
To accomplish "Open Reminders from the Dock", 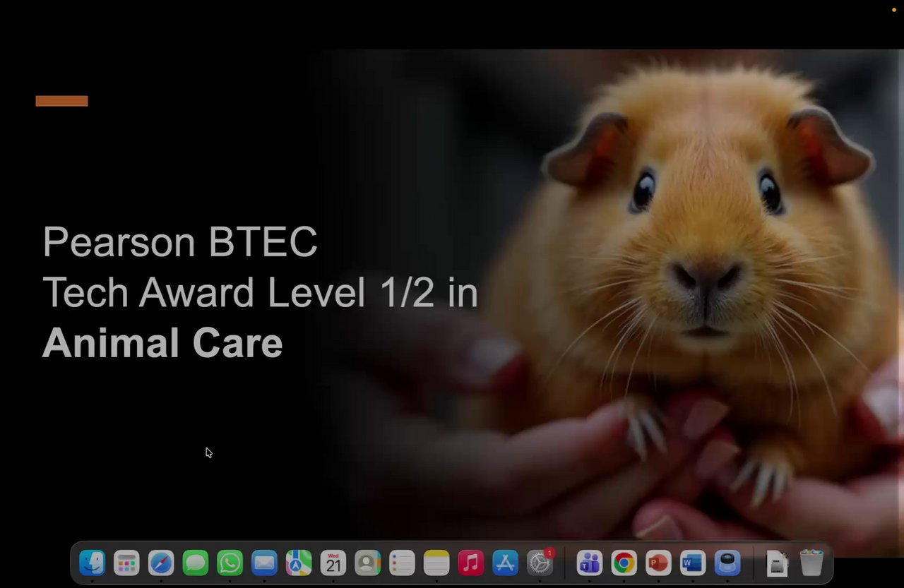I will pos(402,563).
